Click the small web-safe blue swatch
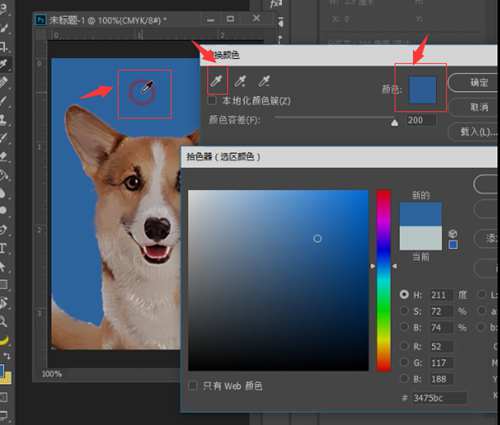The height and width of the screenshot is (425, 500). click(x=453, y=245)
